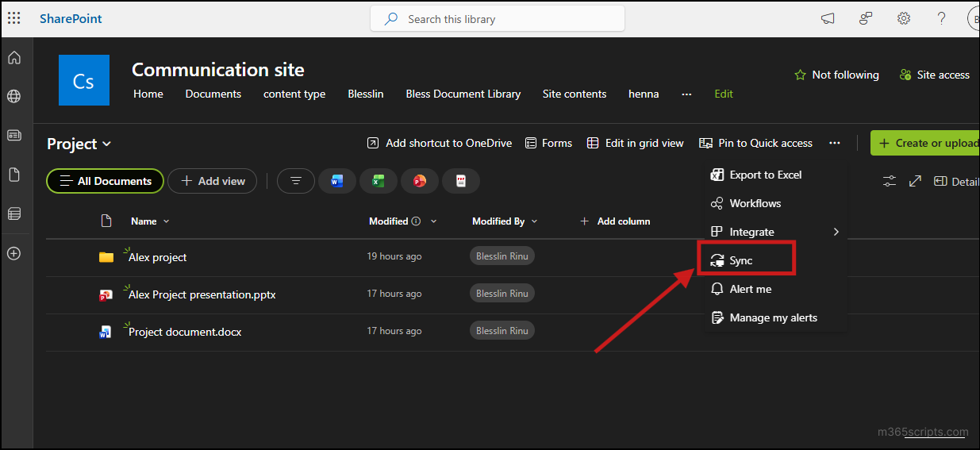Click the file type column header icon

pyautogui.click(x=106, y=221)
